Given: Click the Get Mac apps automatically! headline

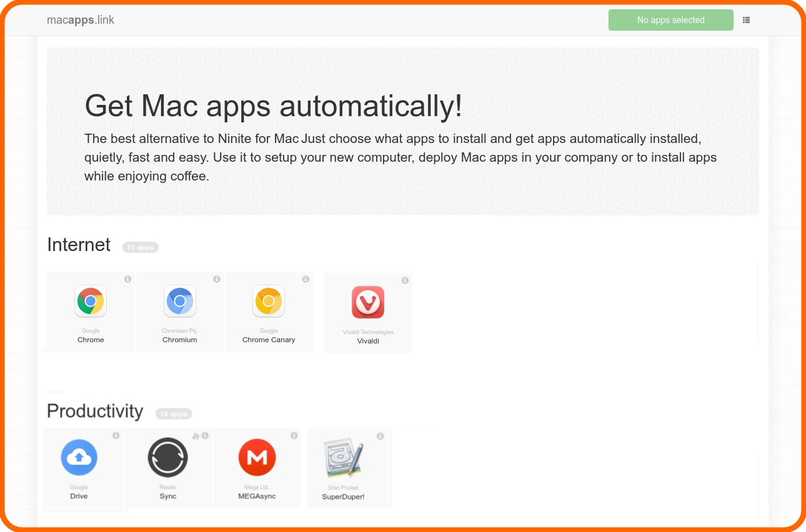Looking at the screenshot, I should [274, 106].
